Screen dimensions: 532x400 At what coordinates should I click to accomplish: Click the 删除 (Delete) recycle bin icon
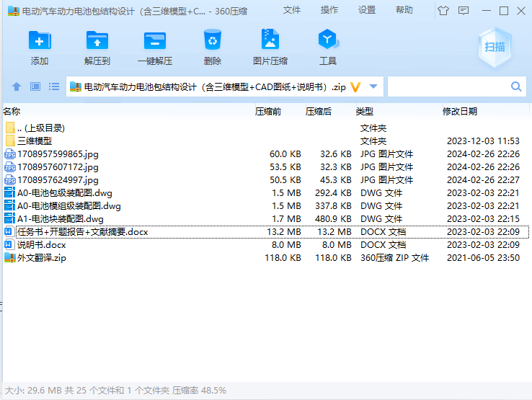coord(213,40)
